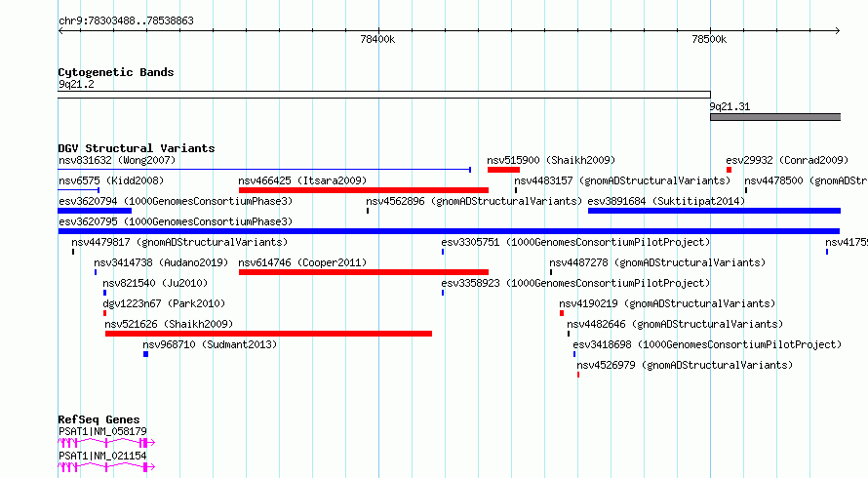Select the nsv466425 (Itsara2009) red bar
Screen dimensions: 868x478
click(x=363, y=190)
